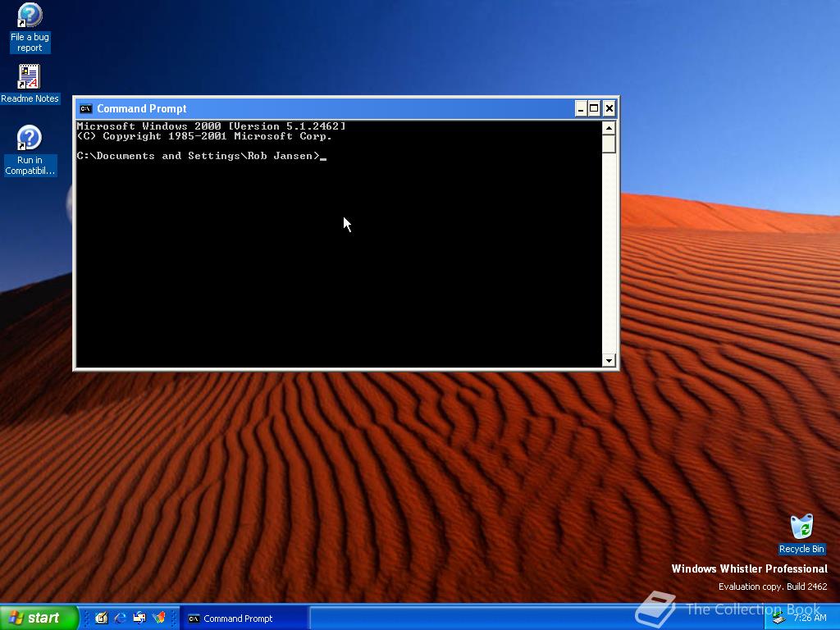This screenshot has height=630, width=840.
Task: Click the console scrollbar up arrow
Action: pos(609,128)
